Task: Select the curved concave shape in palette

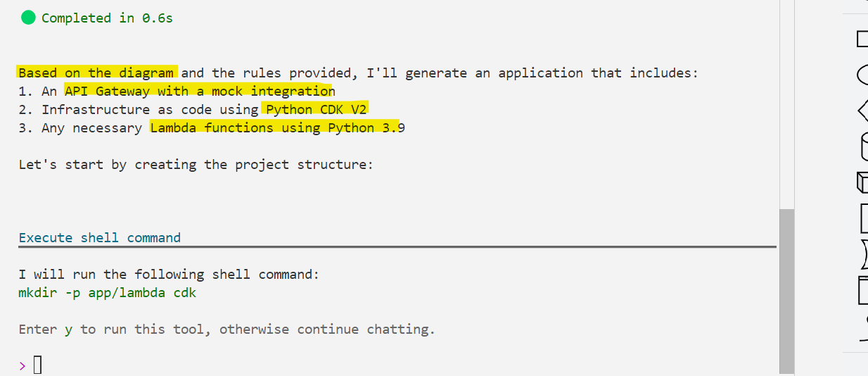Action: click(x=864, y=254)
